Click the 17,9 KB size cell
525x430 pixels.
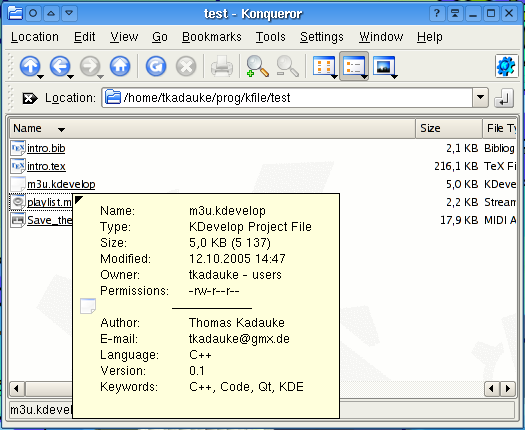459,220
